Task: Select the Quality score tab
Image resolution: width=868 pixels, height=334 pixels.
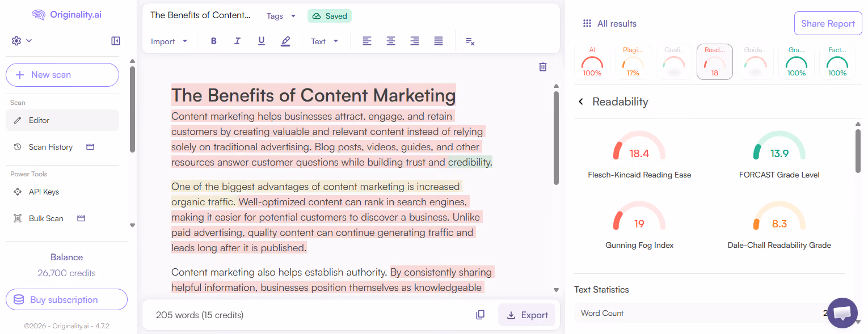Action: [674, 62]
